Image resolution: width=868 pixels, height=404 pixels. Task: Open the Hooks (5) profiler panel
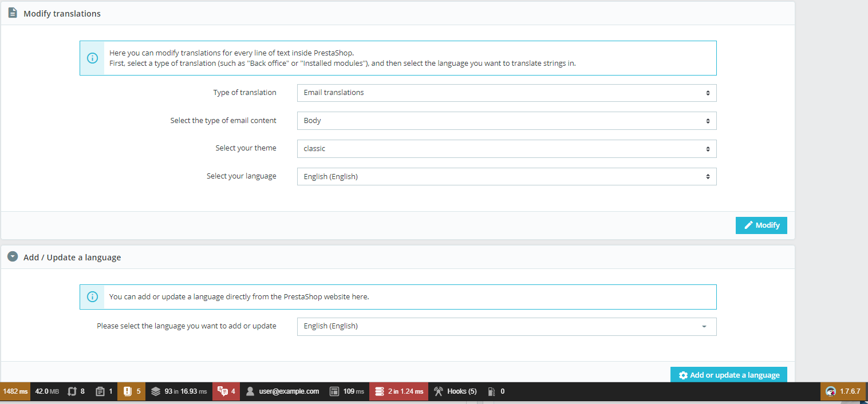(455, 391)
